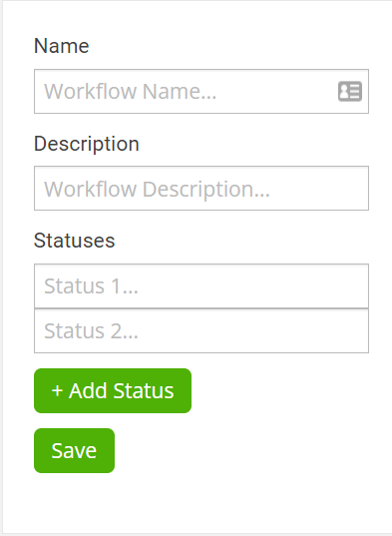Image resolution: width=392 pixels, height=536 pixels.
Task: Click the Statuses section label
Action: point(75,241)
